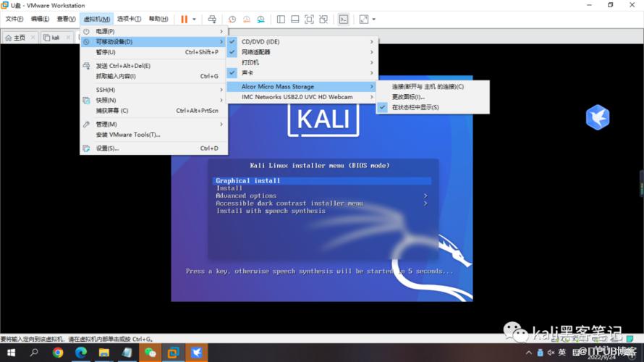Screen dimensions: 644x362
Task: Select the Install option in Kali menu
Action: (x=229, y=188)
